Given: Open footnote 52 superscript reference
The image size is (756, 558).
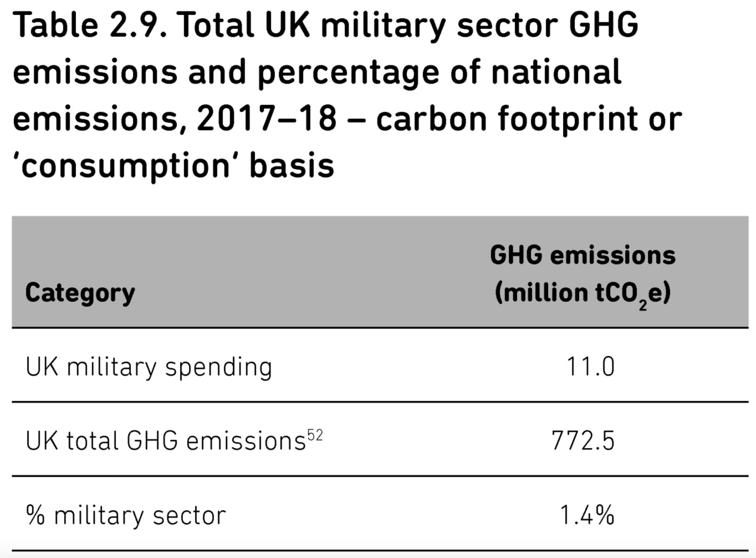Looking at the screenshot, I should 315,436.
